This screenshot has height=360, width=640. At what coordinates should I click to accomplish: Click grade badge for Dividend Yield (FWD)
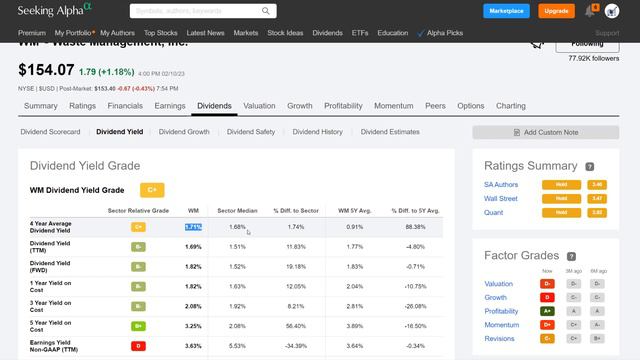click(x=138, y=267)
